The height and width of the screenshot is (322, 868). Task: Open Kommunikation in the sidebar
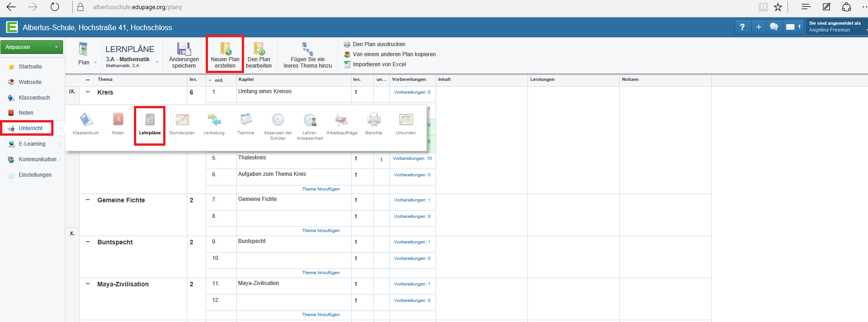click(x=37, y=159)
